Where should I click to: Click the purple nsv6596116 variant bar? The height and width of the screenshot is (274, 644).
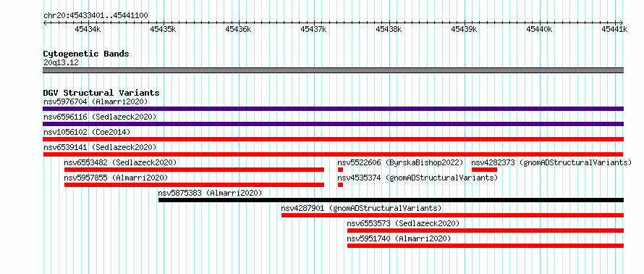click(333, 124)
